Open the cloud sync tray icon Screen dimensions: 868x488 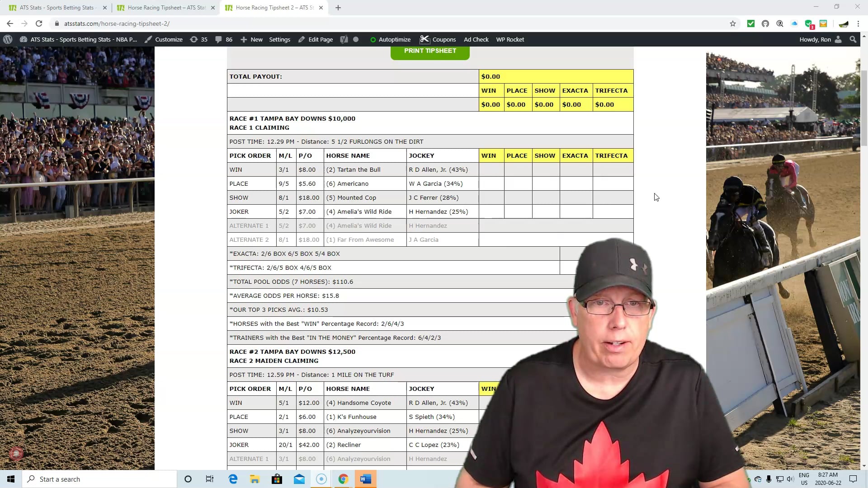click(758, 479)
